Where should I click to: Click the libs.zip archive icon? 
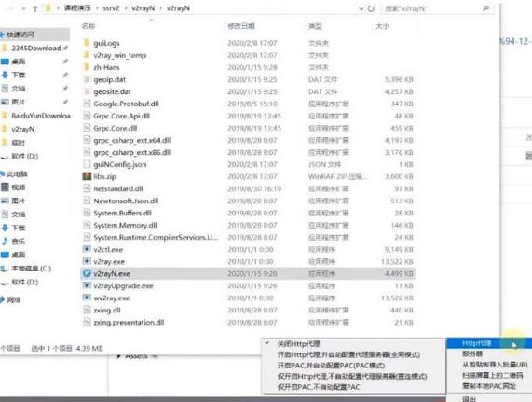[x=87, y=176]
